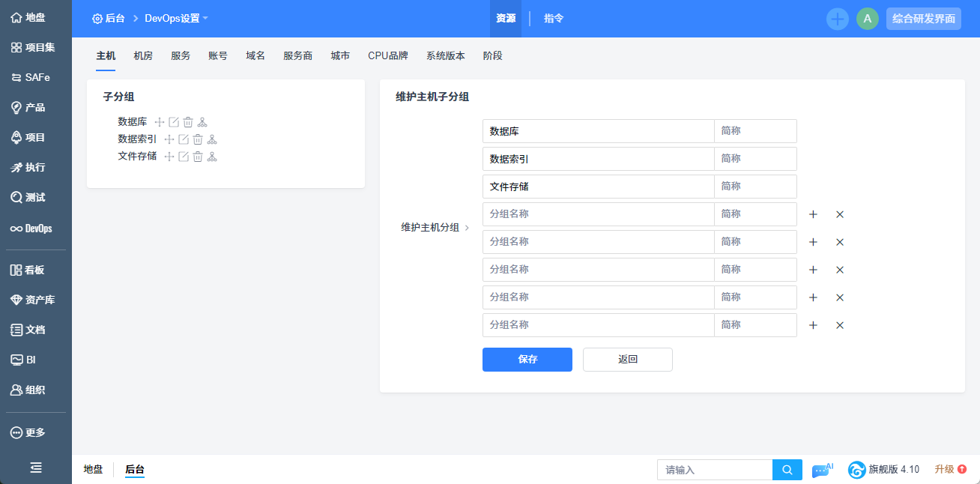Click the plus icon on first empty group row
980x484 pixels.
click(x=813, y=214)
